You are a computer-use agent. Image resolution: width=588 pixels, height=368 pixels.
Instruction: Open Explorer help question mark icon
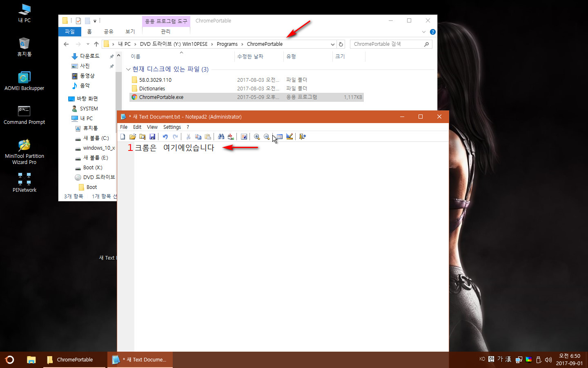tap(433, 32)
